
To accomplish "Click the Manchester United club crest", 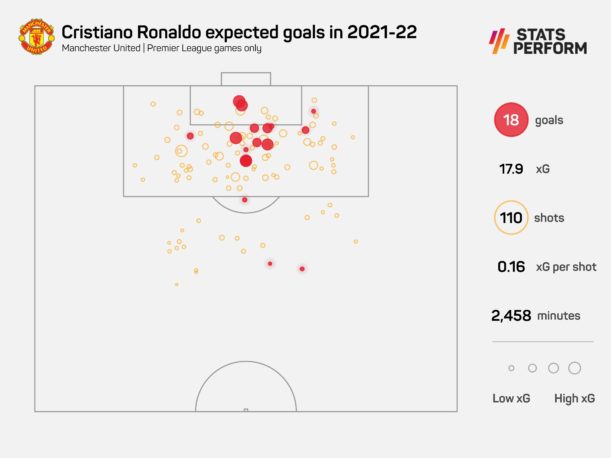I will [36, 37].
